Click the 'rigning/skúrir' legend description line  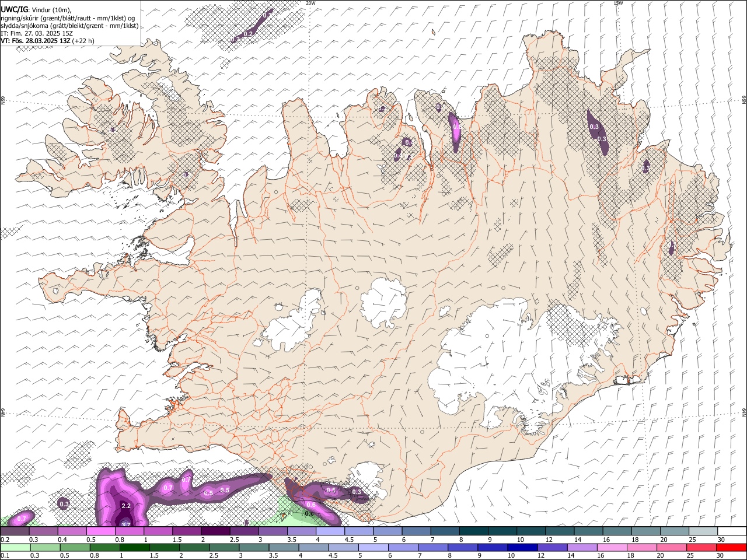68,18
